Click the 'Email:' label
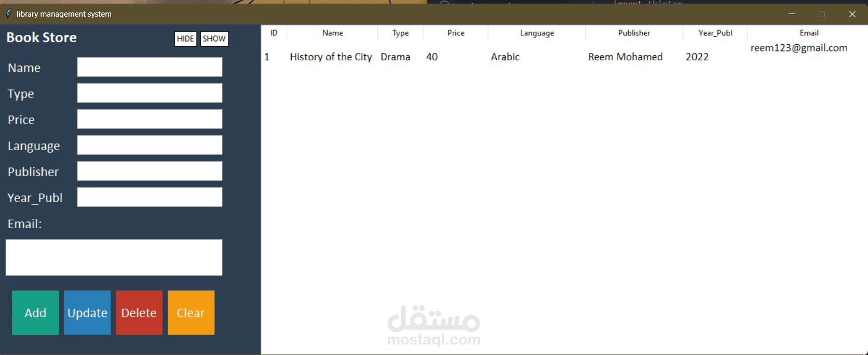 tap(24, 223)
